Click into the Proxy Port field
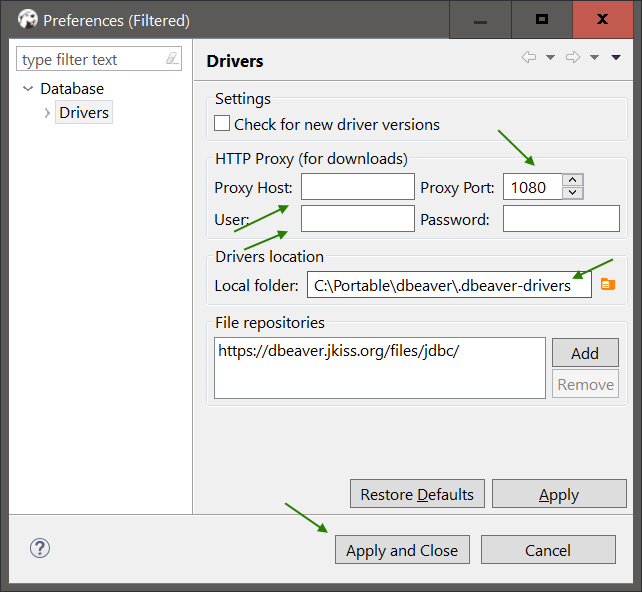The image size is (642, 592). [x=532, y=187]
